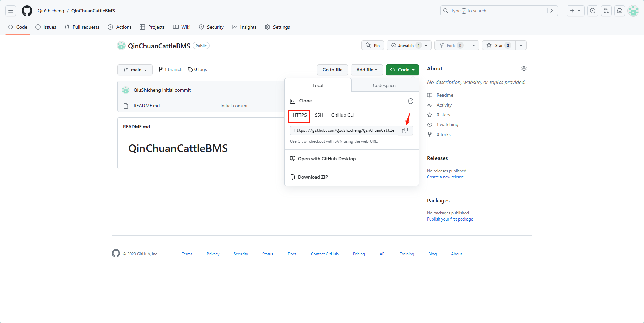Open the Add file dropdown
Screen dimensions: 644x323
point(366,70)
